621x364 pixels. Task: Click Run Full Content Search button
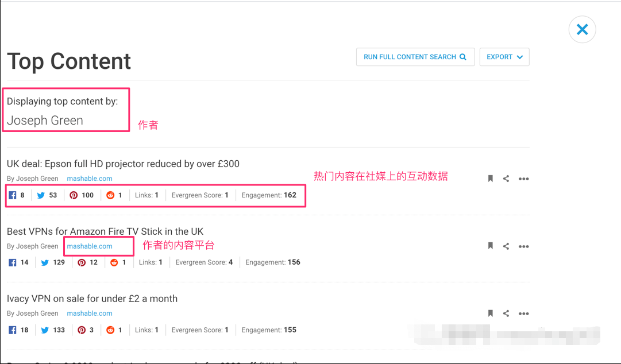click(415, 57)
